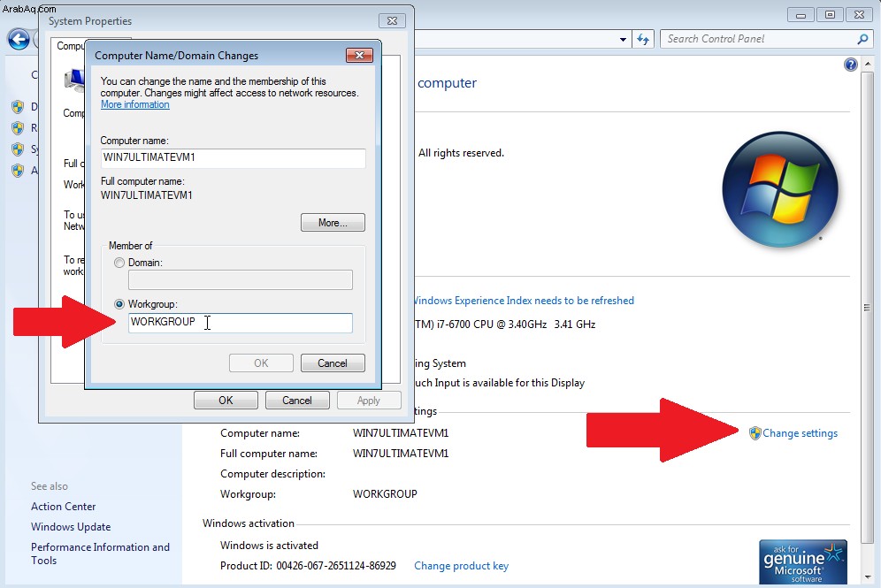
Task: Click the Change product key link
Action: pyautogui.click(x=462, y=566)
